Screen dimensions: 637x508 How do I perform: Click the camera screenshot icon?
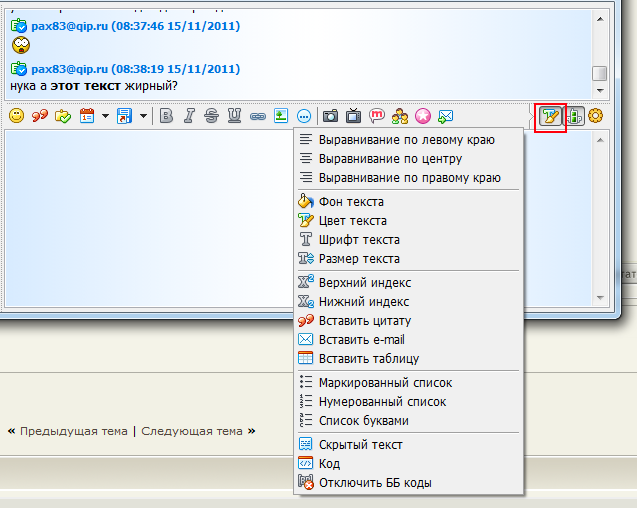(330, 116)
